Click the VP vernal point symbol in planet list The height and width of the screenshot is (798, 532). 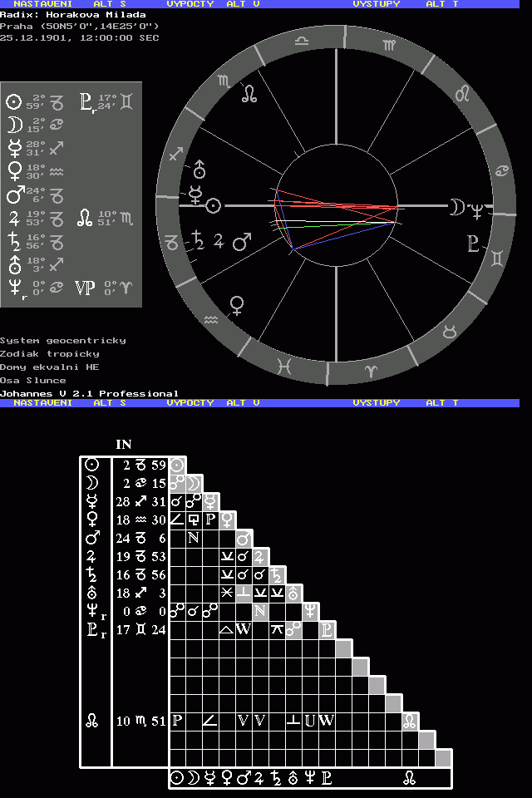(x=85, y=288)
